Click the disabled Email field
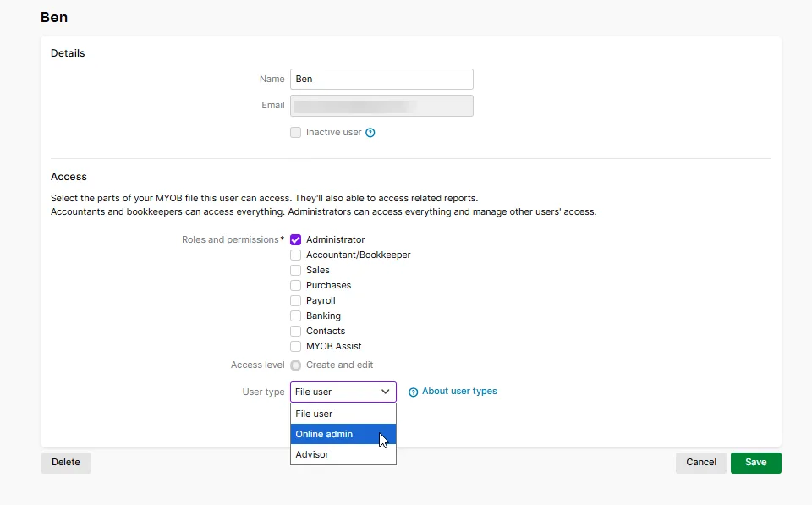The height and width of the screenshot is (505, 812). (381, 106)
